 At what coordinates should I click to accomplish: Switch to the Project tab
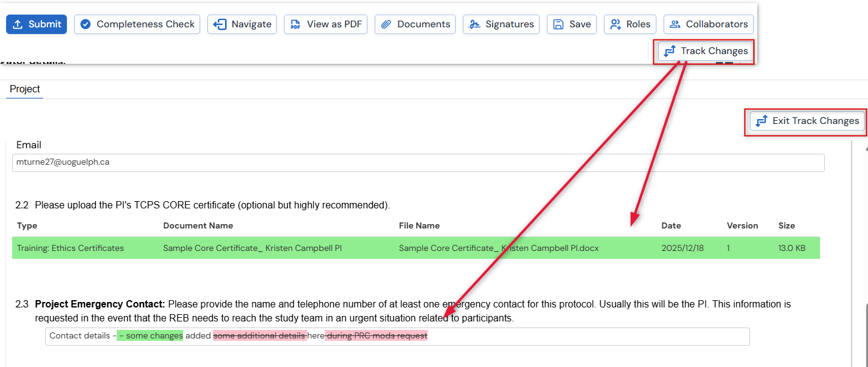tap(25, 89)
